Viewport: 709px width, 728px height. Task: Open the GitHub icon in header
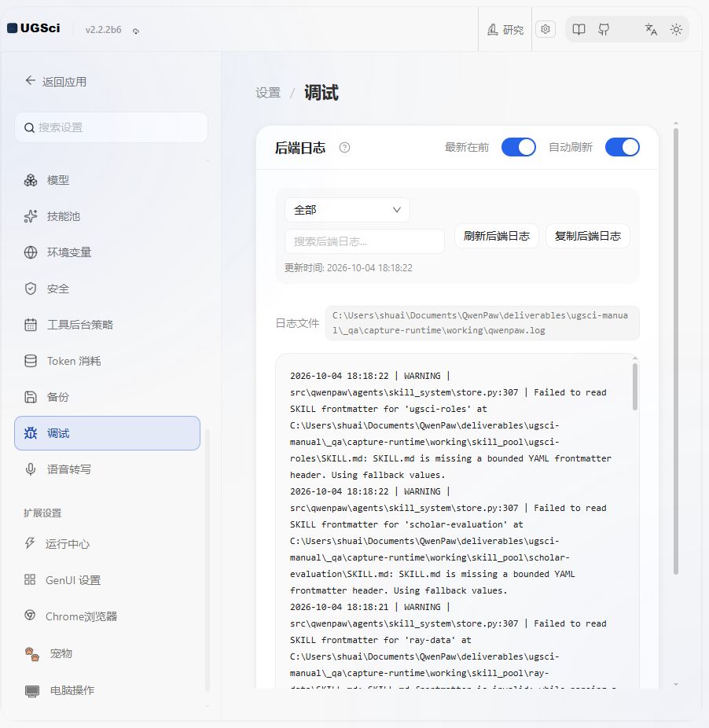coord(604,30)
